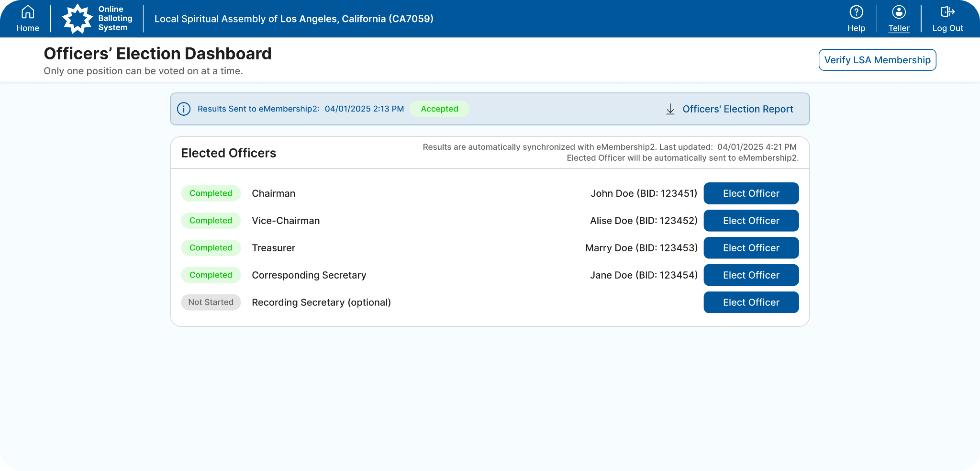Click the download arrow icon for election report

(670, 109)
